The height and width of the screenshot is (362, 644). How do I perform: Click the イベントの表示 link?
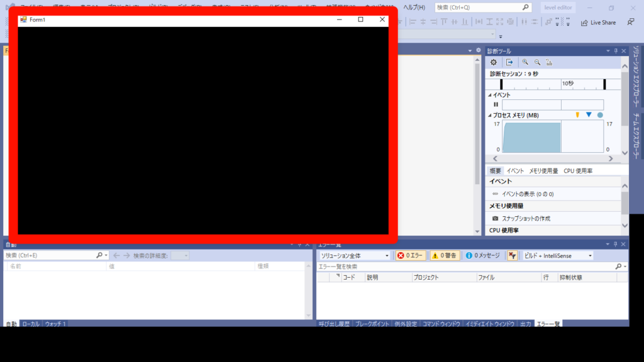pos(527,194)
